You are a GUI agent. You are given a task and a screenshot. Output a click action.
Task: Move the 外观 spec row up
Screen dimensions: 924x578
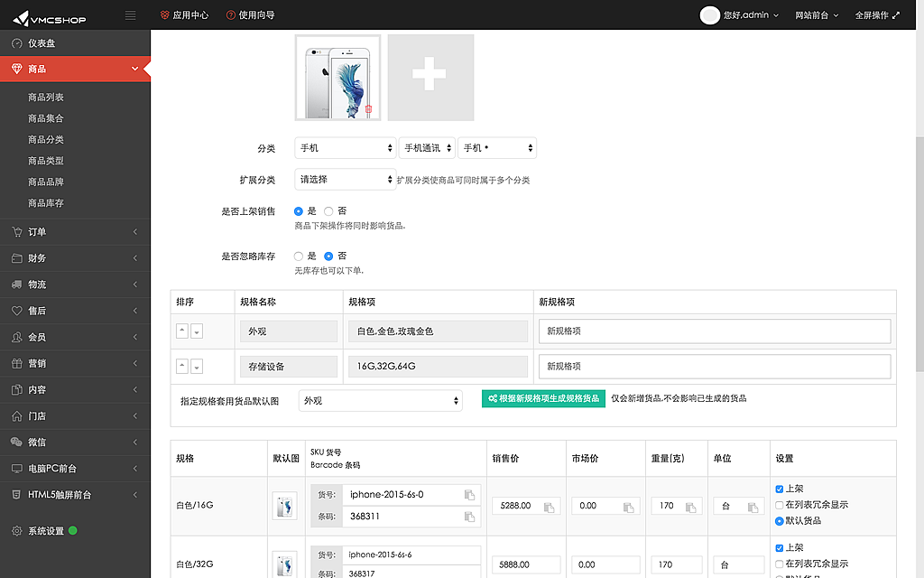pyautogui.click(x=182, y=331)
